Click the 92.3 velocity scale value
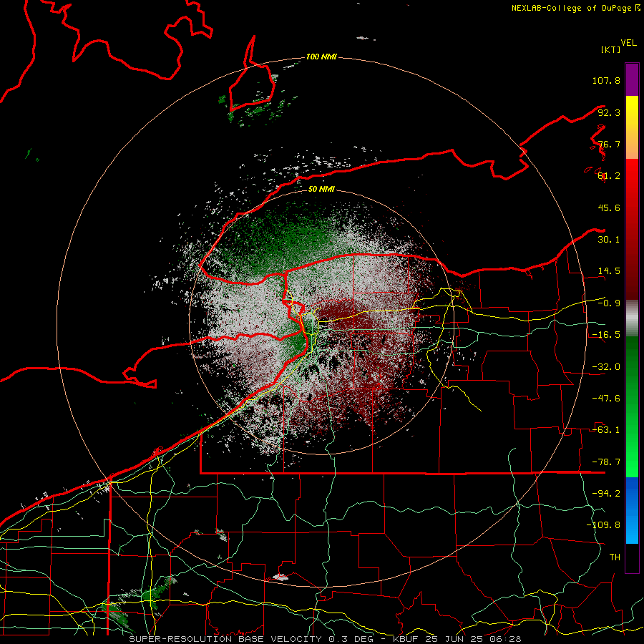The image size is (644, 644). [609, 112]
